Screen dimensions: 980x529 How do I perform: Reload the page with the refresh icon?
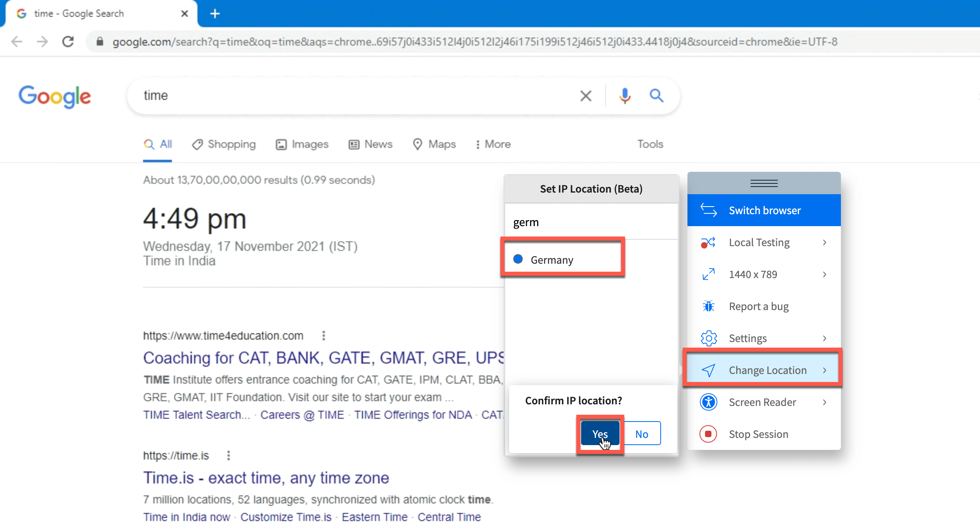68,42
